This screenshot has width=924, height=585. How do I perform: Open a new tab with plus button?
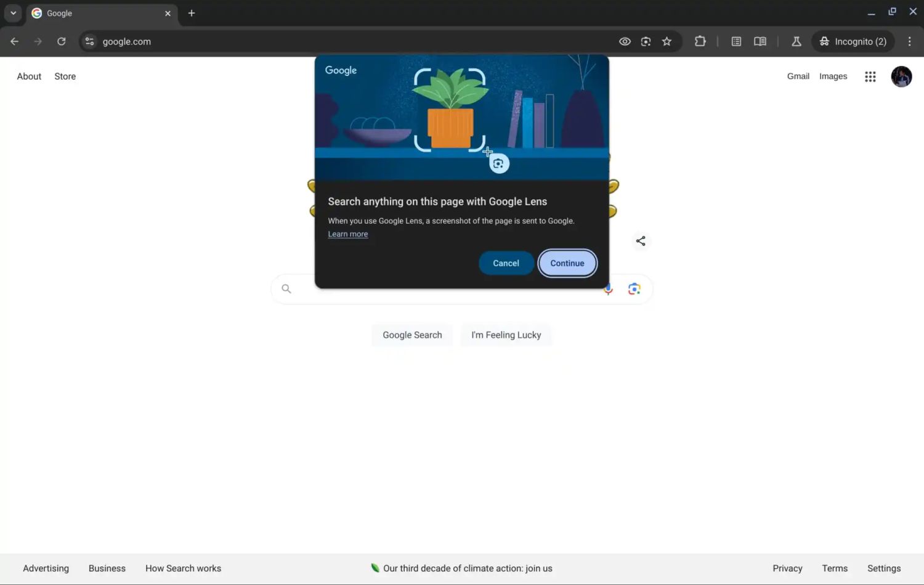(x=192, y=13)
